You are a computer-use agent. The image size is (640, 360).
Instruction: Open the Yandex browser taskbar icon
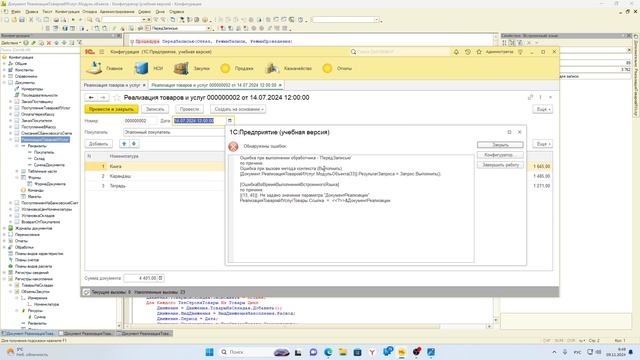click(372, 352)
